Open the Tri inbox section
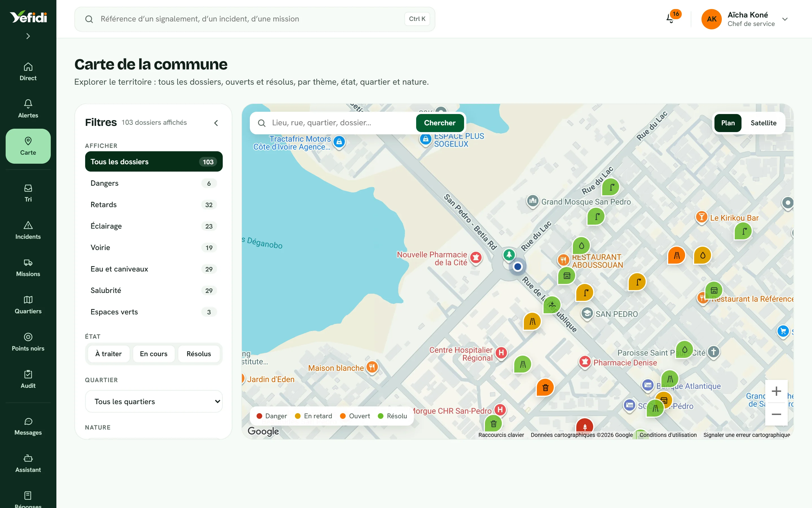 click(28, 193)
